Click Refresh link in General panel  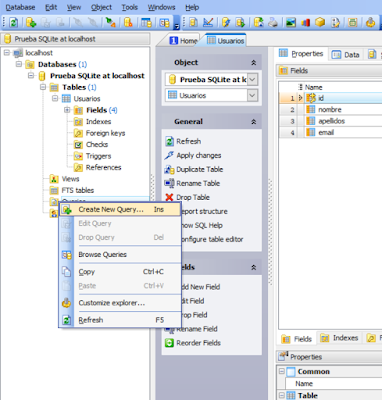189,141
